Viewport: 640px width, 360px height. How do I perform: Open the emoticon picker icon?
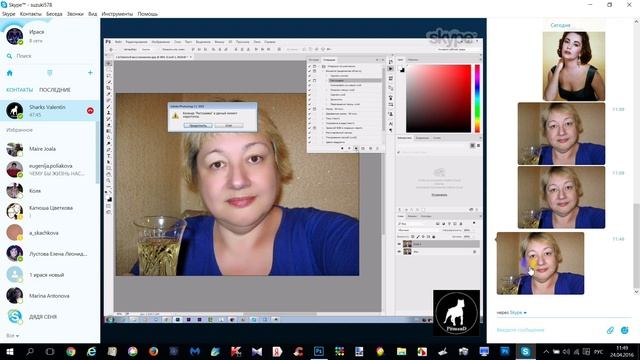click(x=624, y=330)
